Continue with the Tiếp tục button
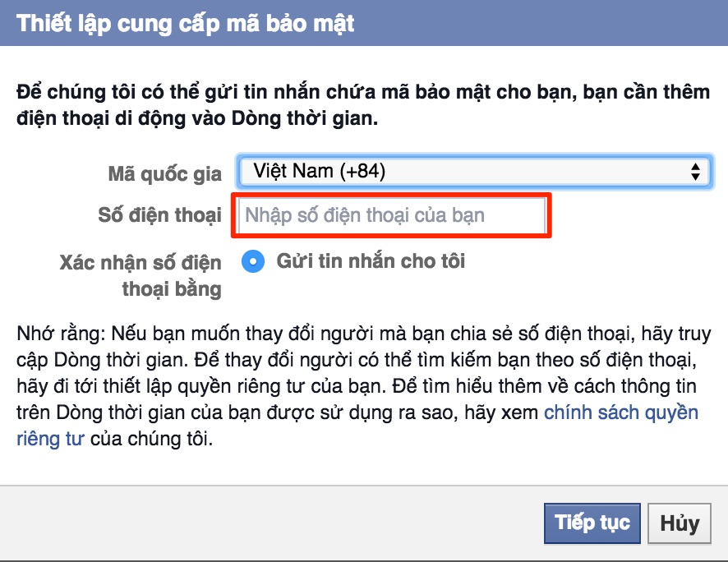The width and height of the screenshot is (728, 562). coord(592,523)
